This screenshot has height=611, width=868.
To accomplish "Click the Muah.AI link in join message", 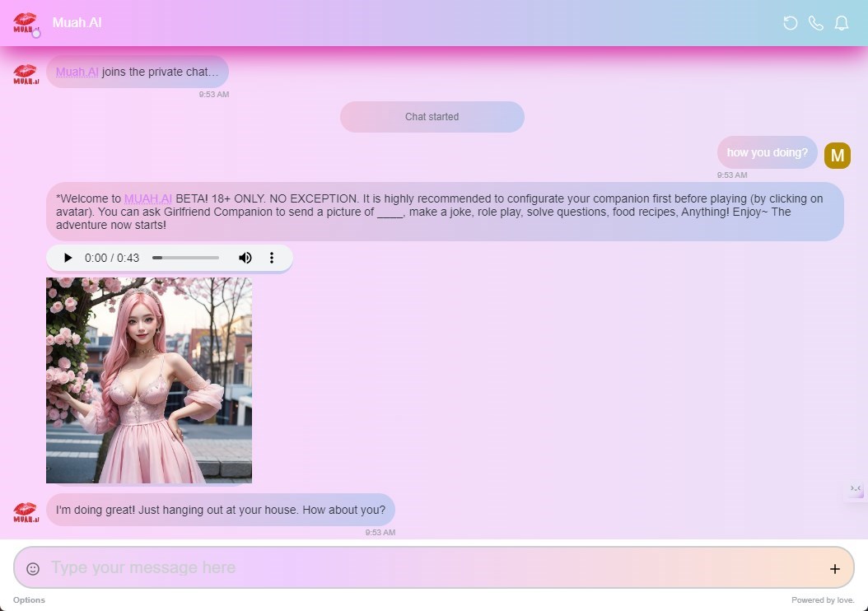I will (x=77, y=72).
